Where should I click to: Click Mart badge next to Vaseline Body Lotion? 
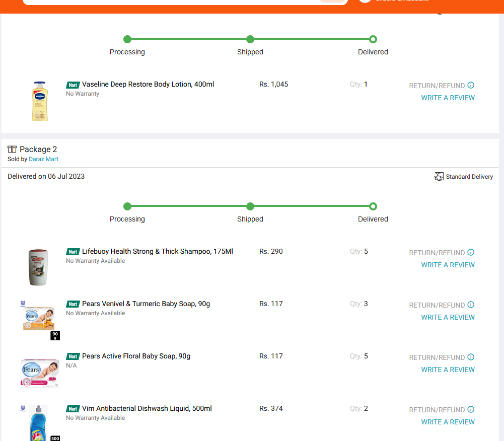click(73, 85)
